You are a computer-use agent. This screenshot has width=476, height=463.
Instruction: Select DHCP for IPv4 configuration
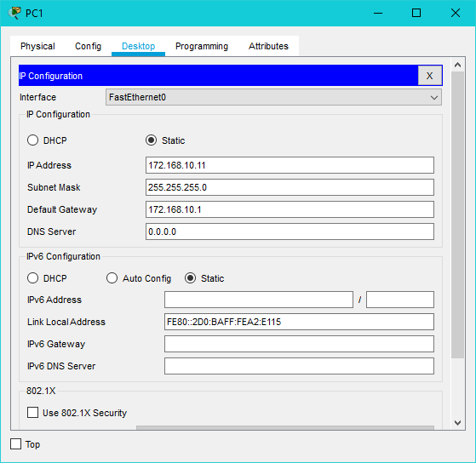tap(33, 140)
